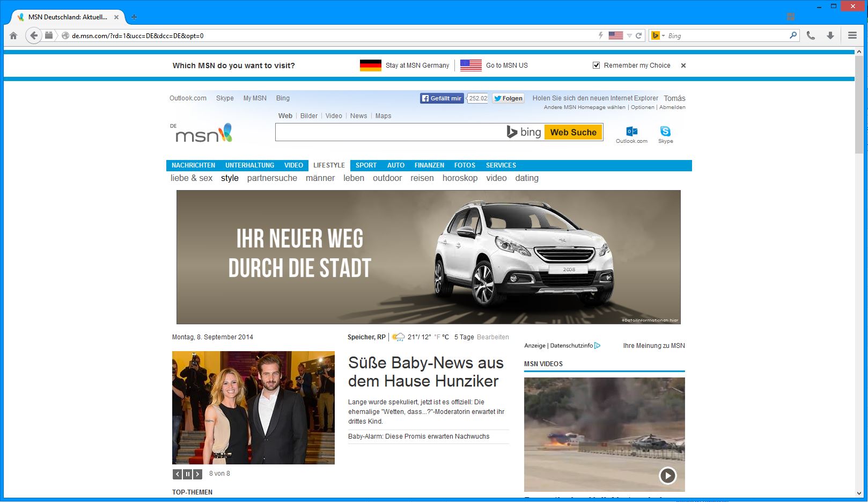
Task: Select the Maps search scope
Action: point(383,116)
